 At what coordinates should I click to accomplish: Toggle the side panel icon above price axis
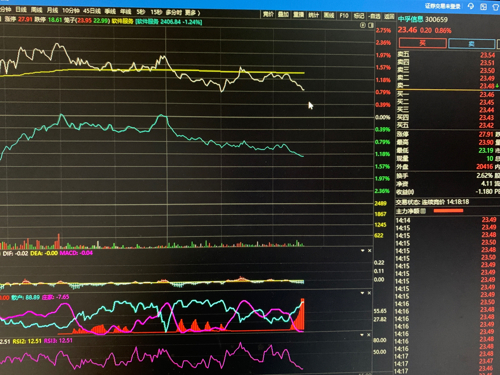tap(371, 25)
